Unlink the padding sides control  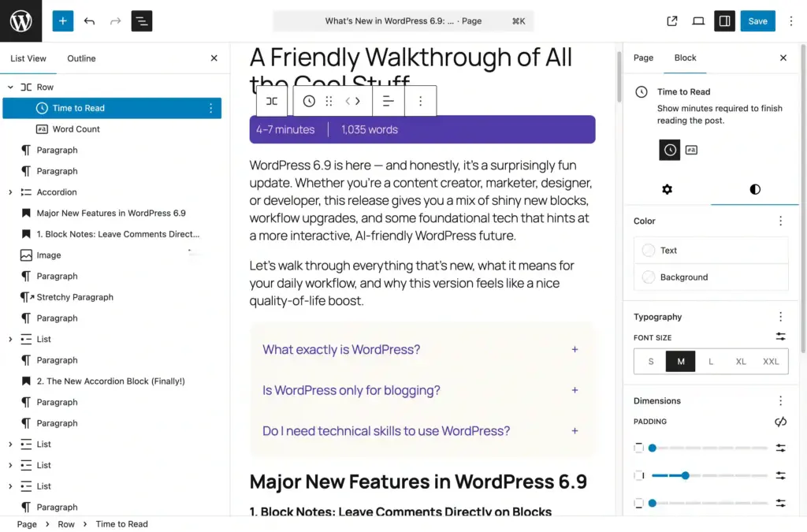[x=780, y=422]
